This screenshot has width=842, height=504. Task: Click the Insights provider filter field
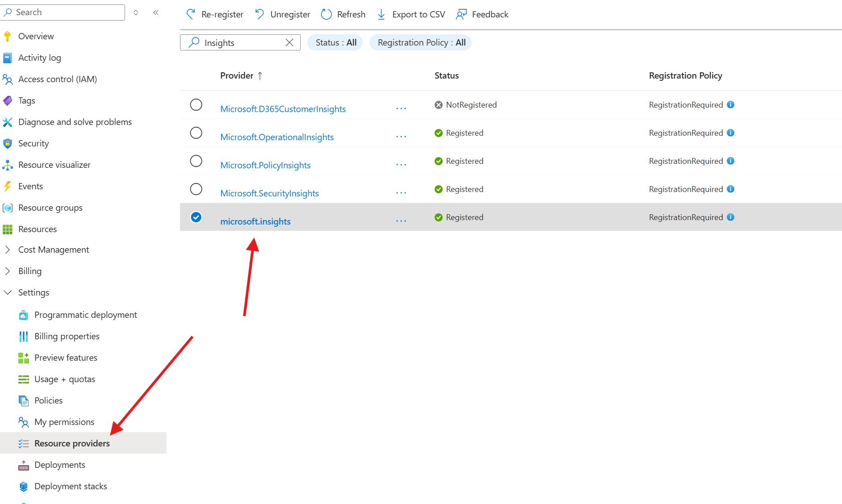coord(240,42)
